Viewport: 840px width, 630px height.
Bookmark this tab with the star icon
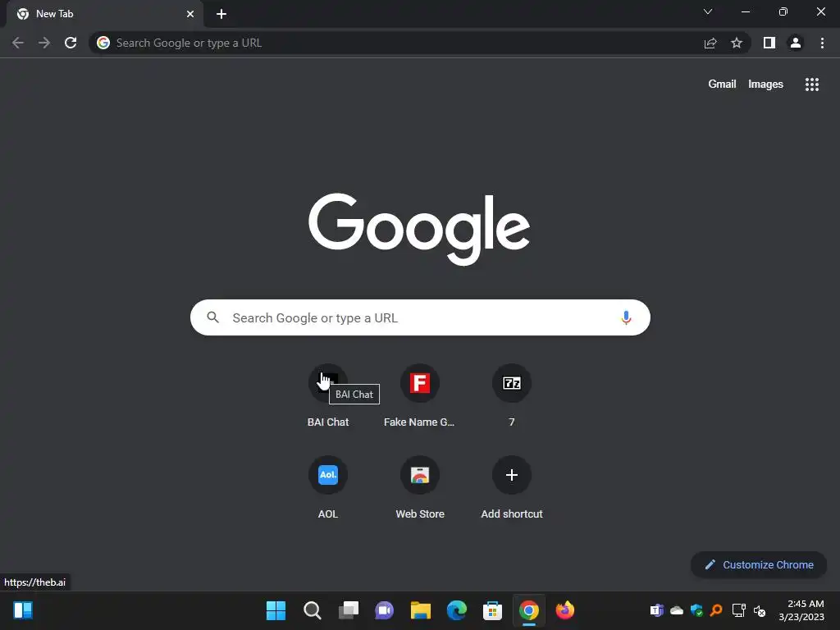click(x=737, y=43)
